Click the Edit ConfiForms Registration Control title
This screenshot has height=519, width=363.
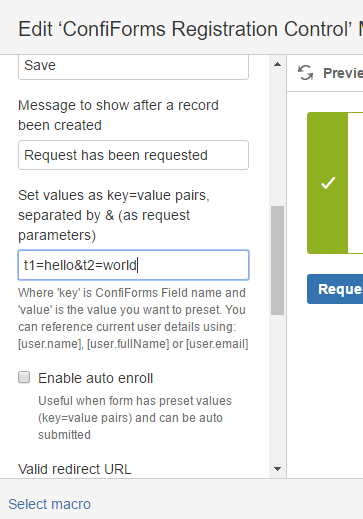[x=190, y=29]
